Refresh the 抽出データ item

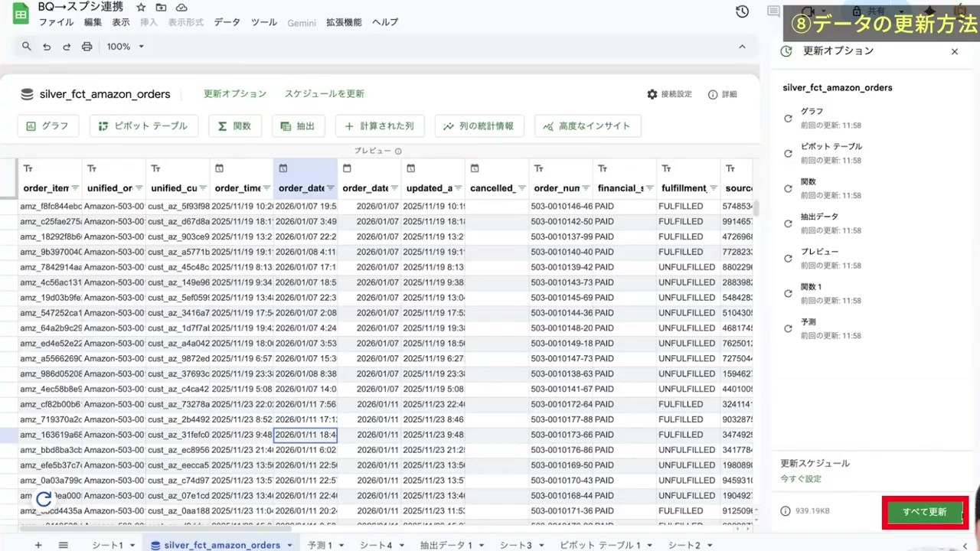tap(788, 224)
